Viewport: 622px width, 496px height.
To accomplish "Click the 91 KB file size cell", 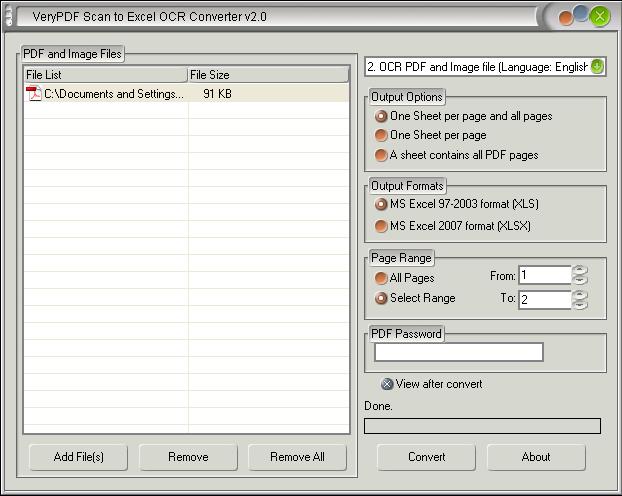I will 217,94.
